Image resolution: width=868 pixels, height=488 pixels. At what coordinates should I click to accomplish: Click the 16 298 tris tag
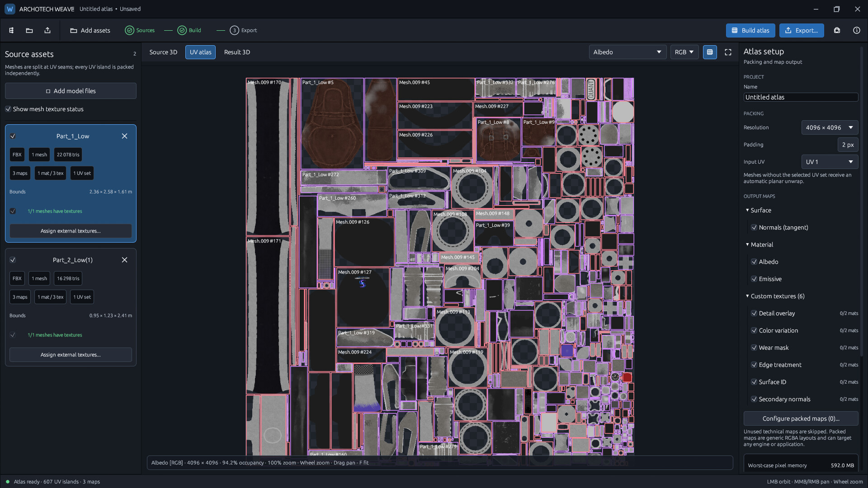(x=68, y=278)
